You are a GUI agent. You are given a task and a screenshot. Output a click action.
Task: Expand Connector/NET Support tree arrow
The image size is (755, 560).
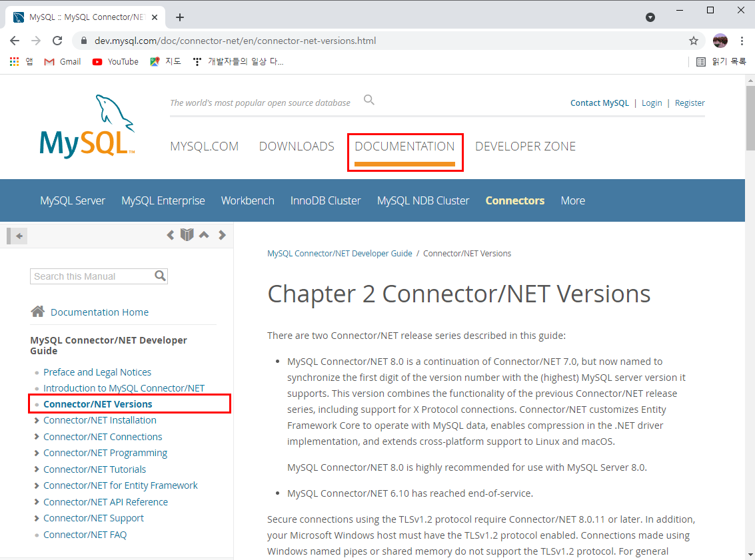[x=37, y=518]
